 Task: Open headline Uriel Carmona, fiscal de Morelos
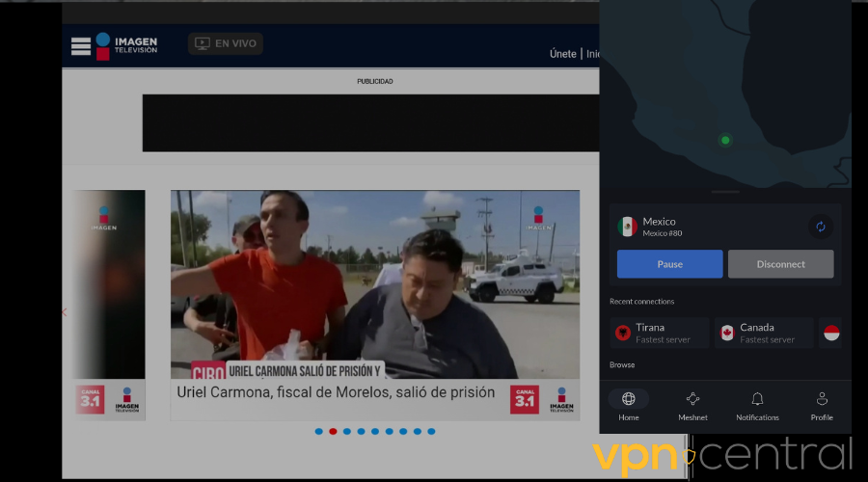336,392
